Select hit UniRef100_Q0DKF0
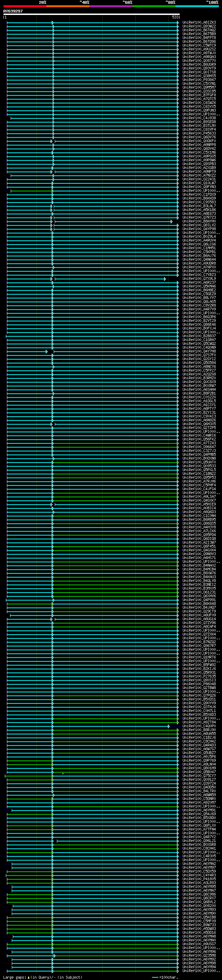Image resolution: width=222 pixels, height=980 pixels. point(199,141)
